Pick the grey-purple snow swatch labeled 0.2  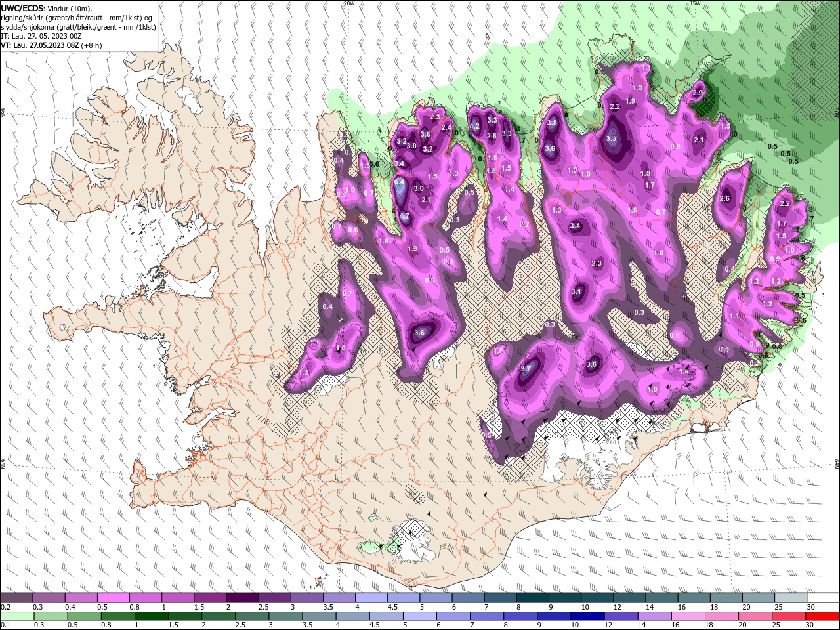point(16,598)
